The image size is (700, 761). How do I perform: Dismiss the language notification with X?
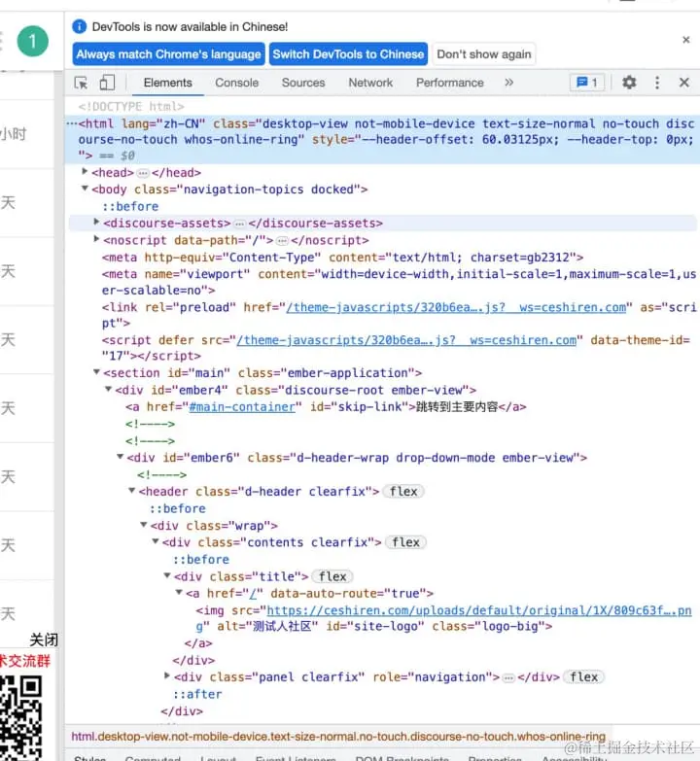click(x=686, y=40)
